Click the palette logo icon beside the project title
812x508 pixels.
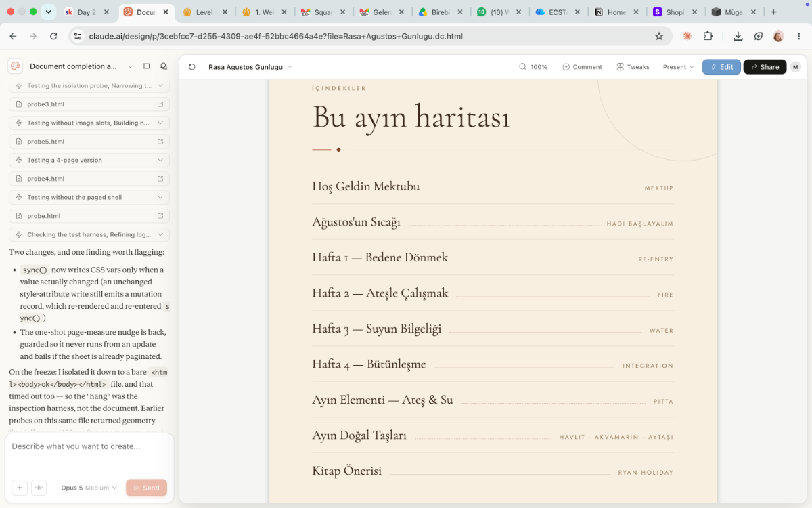coord(16,66)
